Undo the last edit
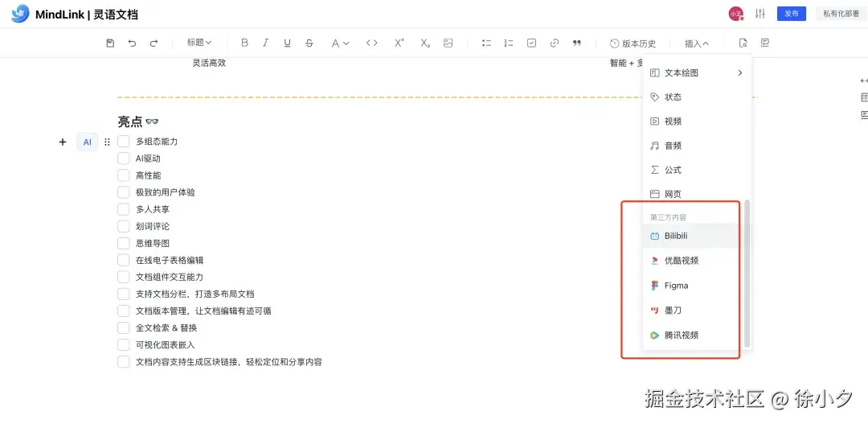 pyautogui.click(x=132, y=43)
